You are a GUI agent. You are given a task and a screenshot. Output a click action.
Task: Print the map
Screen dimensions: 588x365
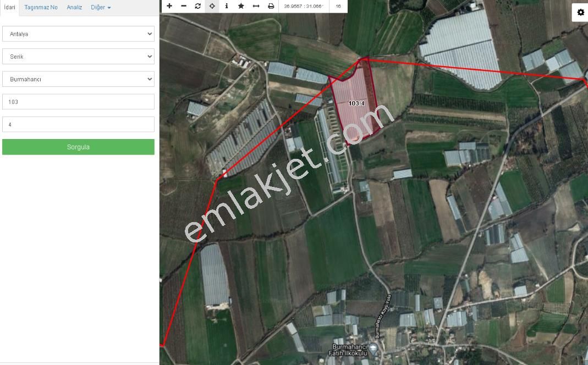(271, 6)
